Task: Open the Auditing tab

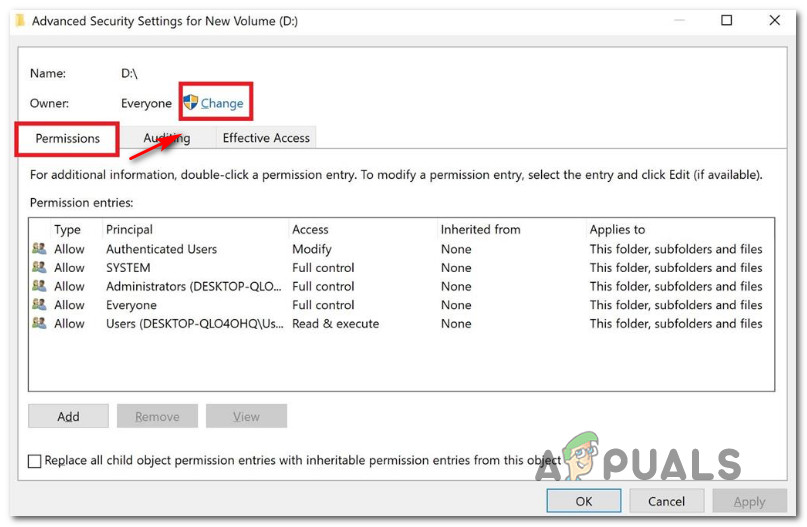Action: point(167,138)
